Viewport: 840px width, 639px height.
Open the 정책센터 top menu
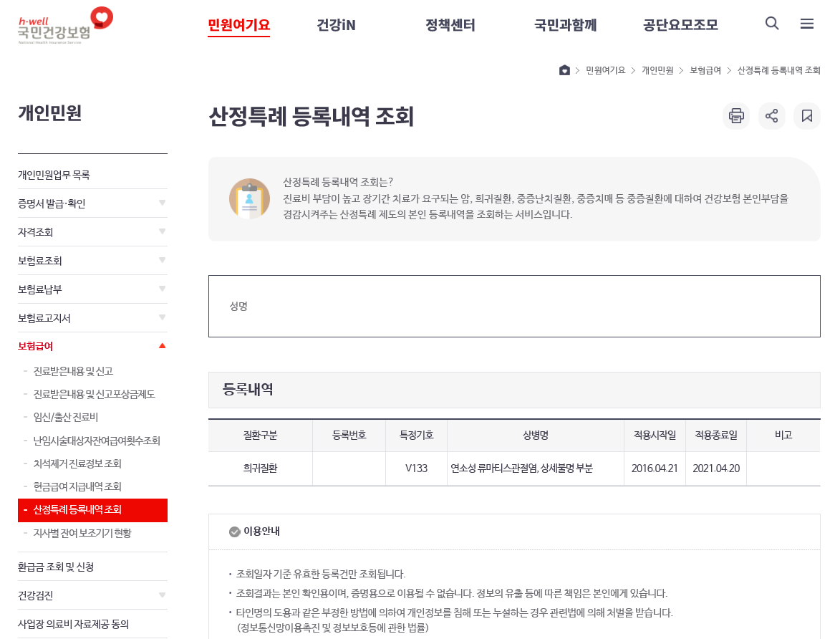(450, 25)
